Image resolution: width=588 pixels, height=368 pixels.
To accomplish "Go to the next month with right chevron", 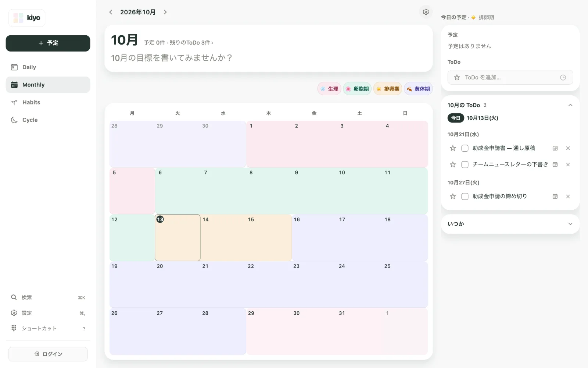I will click(x=165, y=12).
